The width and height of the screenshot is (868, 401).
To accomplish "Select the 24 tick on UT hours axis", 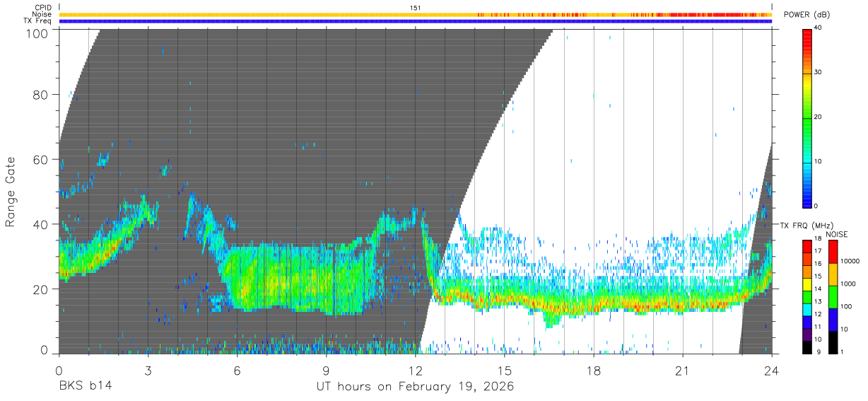I will pyautogui.click(x=771, y=370).
